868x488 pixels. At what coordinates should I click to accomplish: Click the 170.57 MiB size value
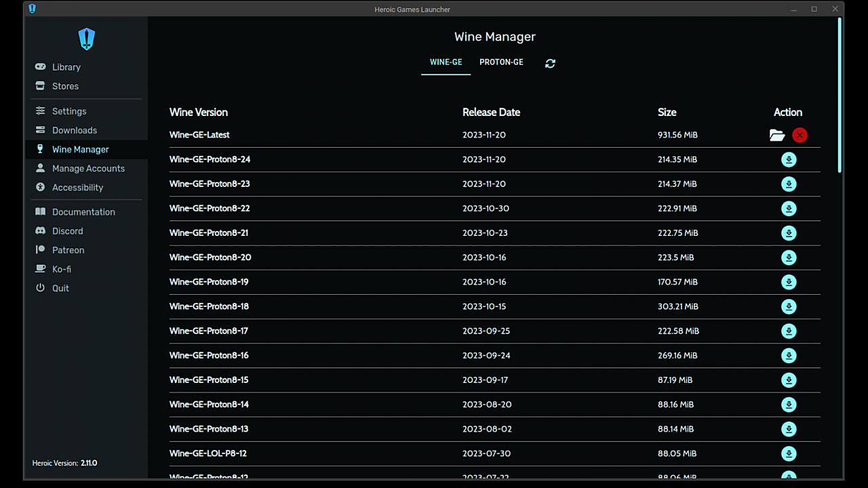(677, 282)
